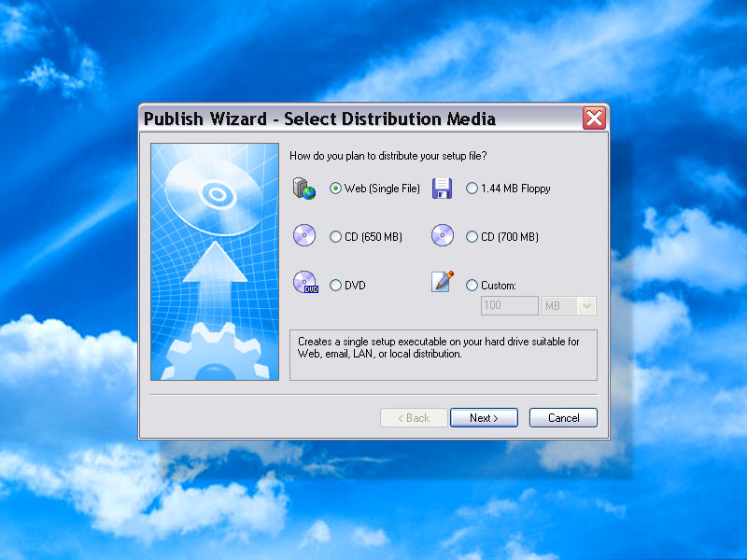Go to the Next wizard step
This screenshot has height=560, width=747.
pyautogui.click(x=484, y=417)
